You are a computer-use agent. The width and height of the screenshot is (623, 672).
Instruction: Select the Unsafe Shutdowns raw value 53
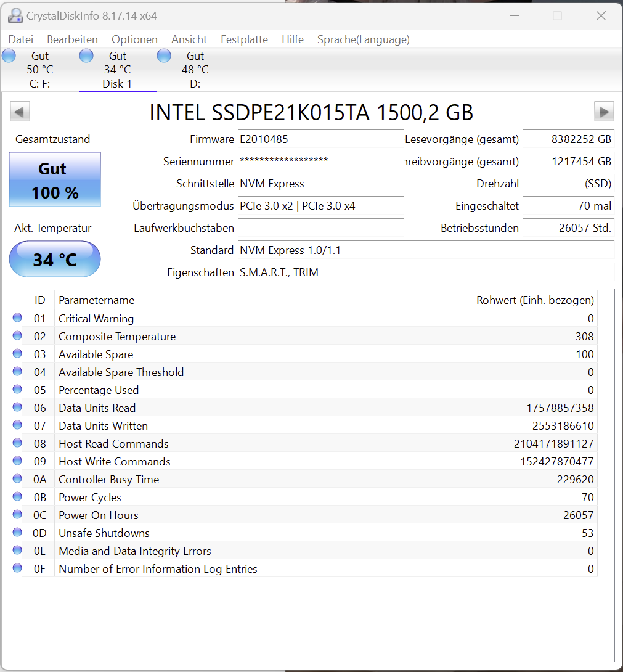pyautogui.click(x=588, y=533)
